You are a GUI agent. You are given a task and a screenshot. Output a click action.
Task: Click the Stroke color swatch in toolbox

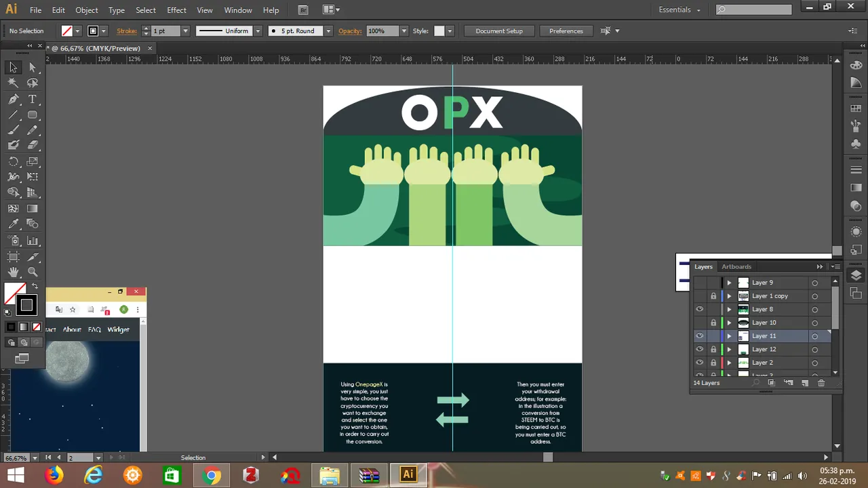pyautogui.click(x=27, y=306)
